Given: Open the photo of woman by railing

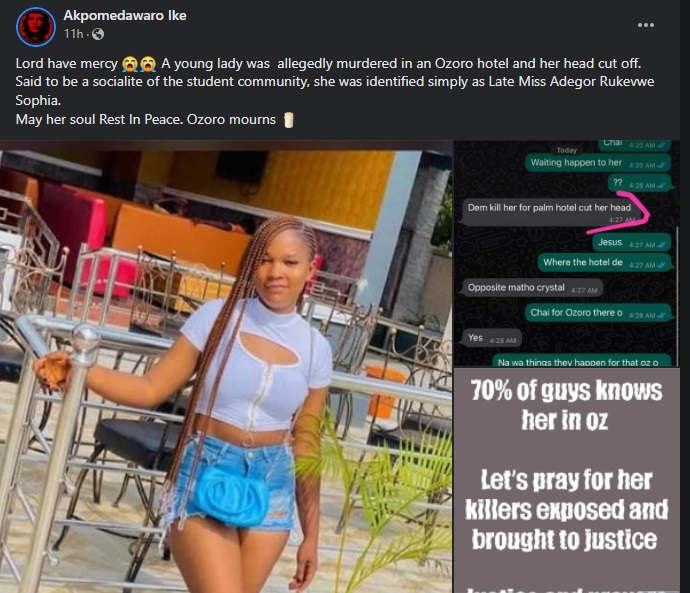Looking at the screenshot, I should pos(226,366).
